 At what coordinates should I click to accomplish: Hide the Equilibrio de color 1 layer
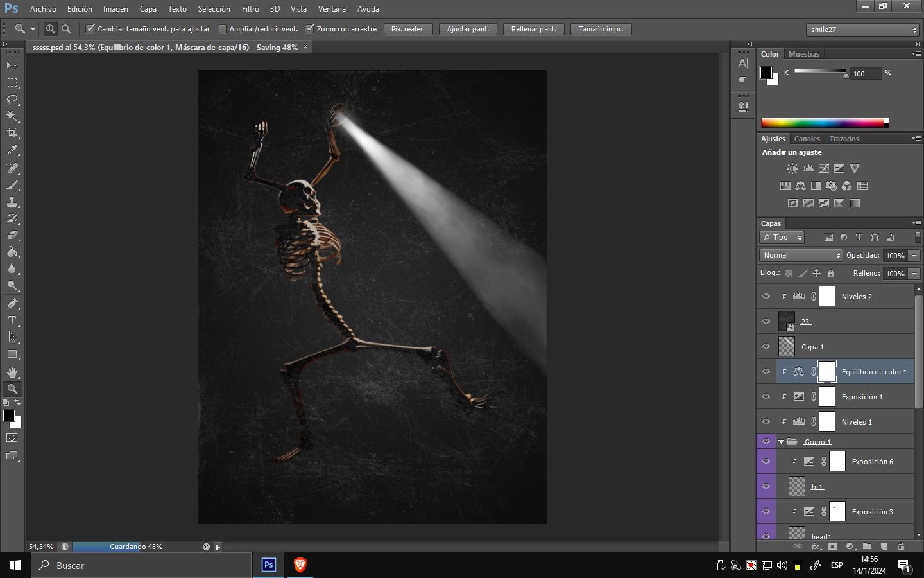766,372
